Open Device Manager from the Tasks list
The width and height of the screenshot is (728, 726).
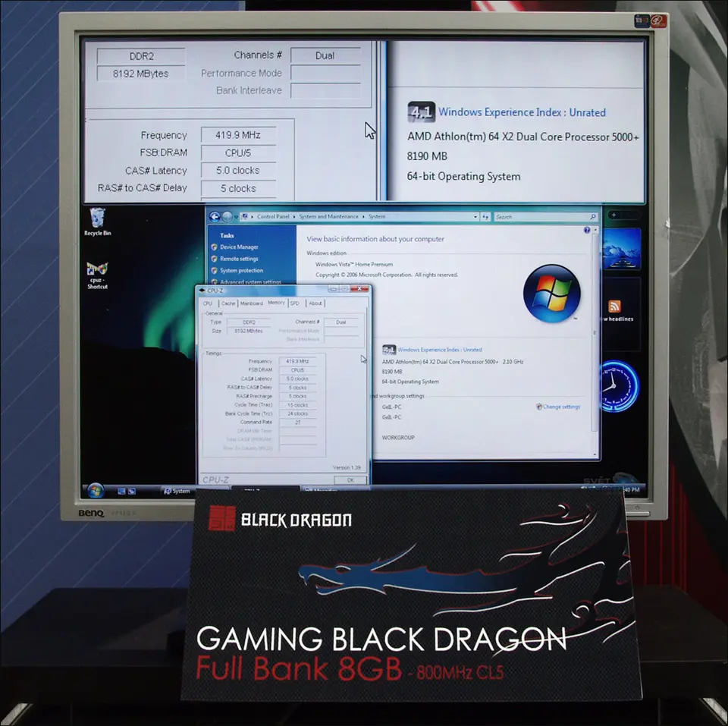click(239, 247)
